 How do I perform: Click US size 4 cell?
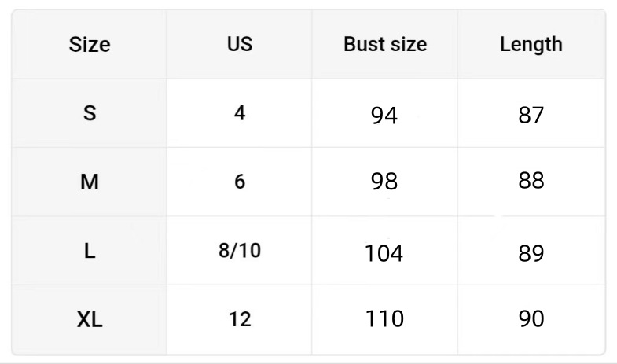(x=240, y=113)
